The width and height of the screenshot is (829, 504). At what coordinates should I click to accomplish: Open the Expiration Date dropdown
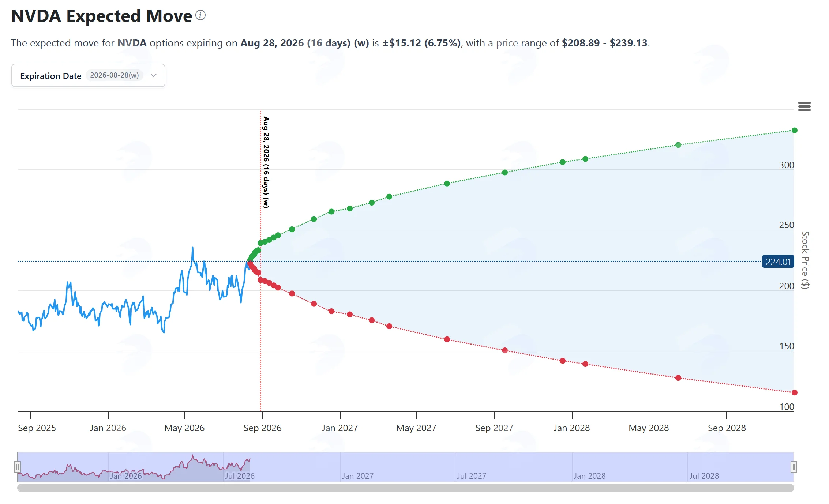pyautogui.click(x=88, y=76)
